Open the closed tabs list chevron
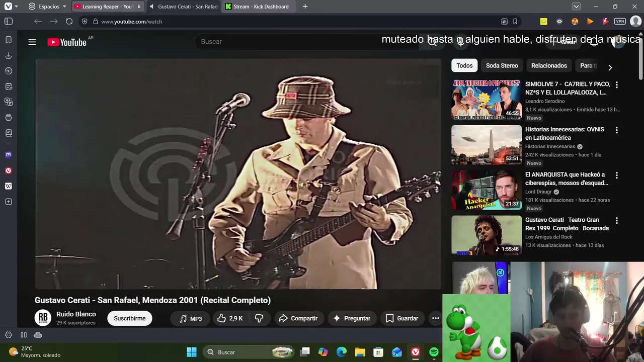The image size is (644, 362). click(x=577, y=7)
